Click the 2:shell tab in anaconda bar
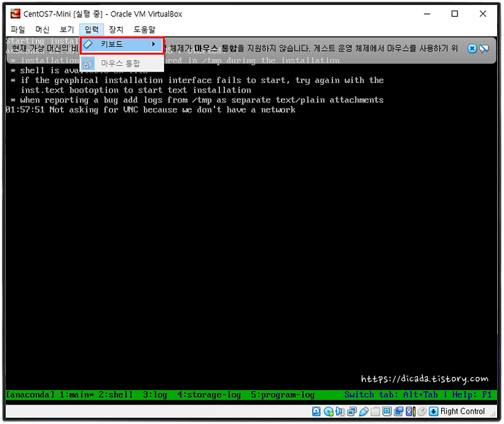This screenshot has height=424, width=504. tap(116, 394)
